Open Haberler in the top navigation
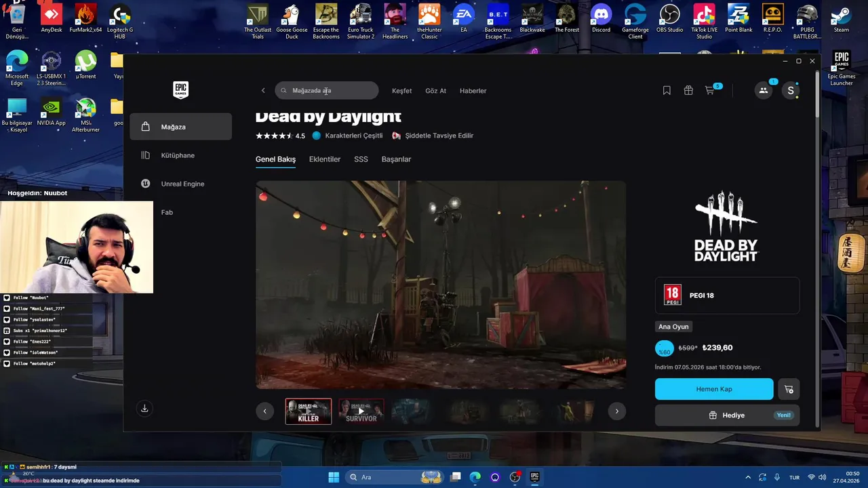The height and width of the screenshot is (488, 868). [x=473, y=91]
